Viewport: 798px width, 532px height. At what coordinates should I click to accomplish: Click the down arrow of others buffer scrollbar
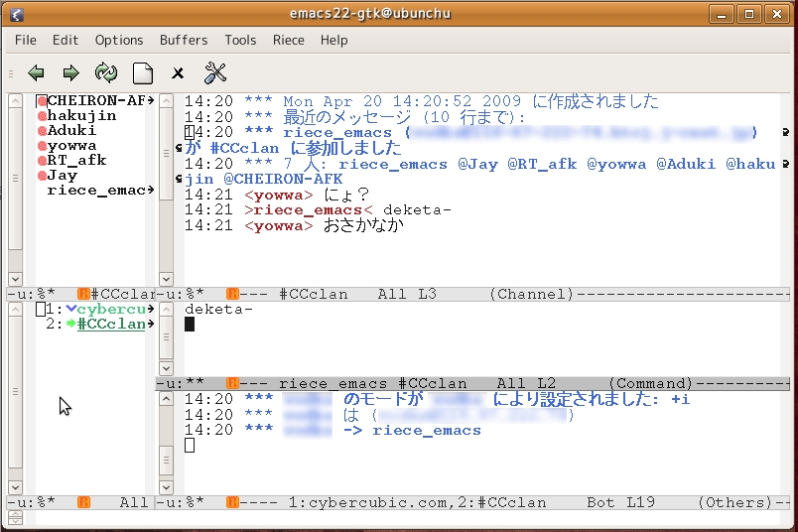pyautogui.click(x=166, y=487)
